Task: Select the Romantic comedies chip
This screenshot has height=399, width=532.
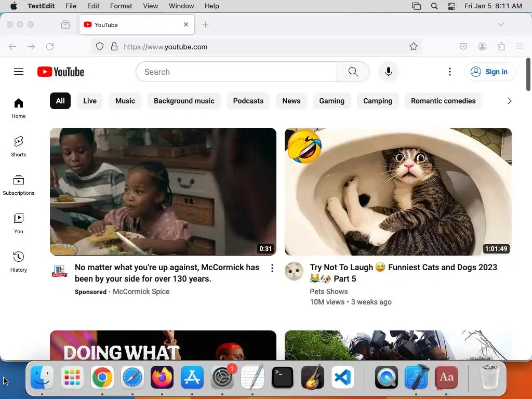Action: 443,101
